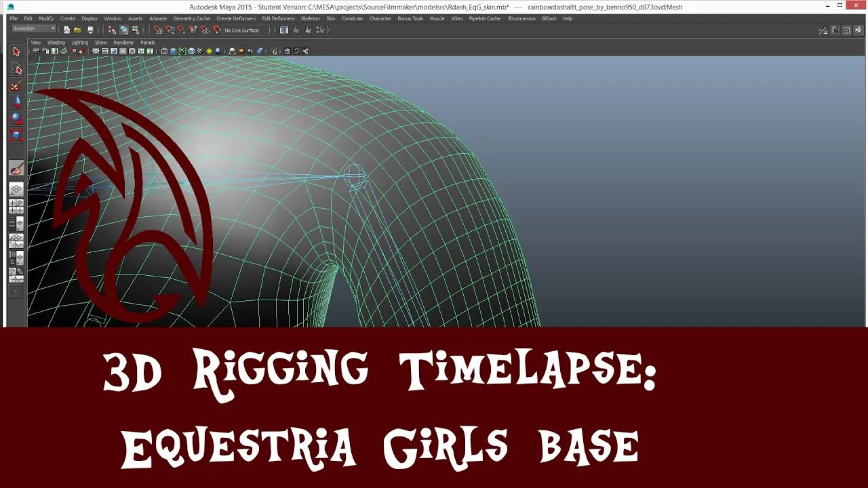
Task: Activate the Scale tool cube icon
Action: [16, 134]
